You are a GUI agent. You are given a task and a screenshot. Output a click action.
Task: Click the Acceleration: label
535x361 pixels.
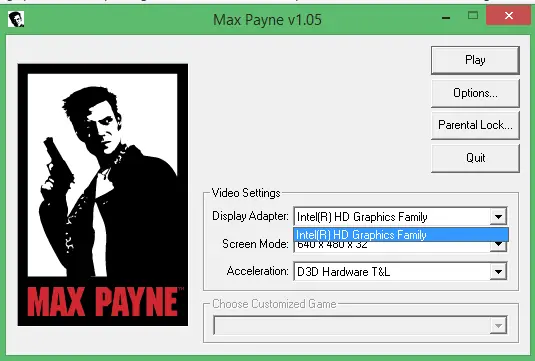pos(258,271)
